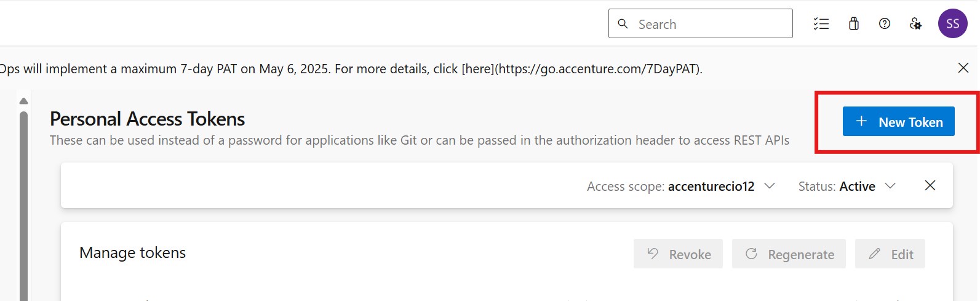Close the Access scope filter bar

click(930, 185)
